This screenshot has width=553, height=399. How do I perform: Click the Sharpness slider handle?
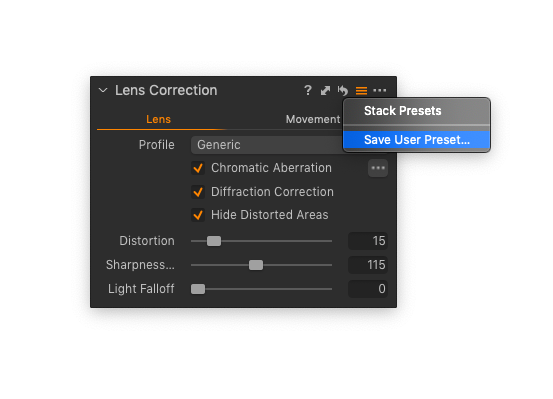(256, 265)
